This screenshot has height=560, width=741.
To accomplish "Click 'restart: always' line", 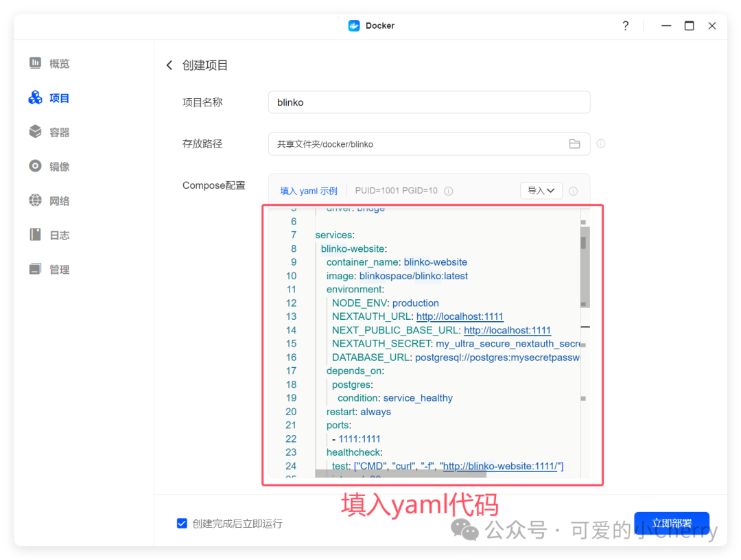I will [x=359, y=412].
